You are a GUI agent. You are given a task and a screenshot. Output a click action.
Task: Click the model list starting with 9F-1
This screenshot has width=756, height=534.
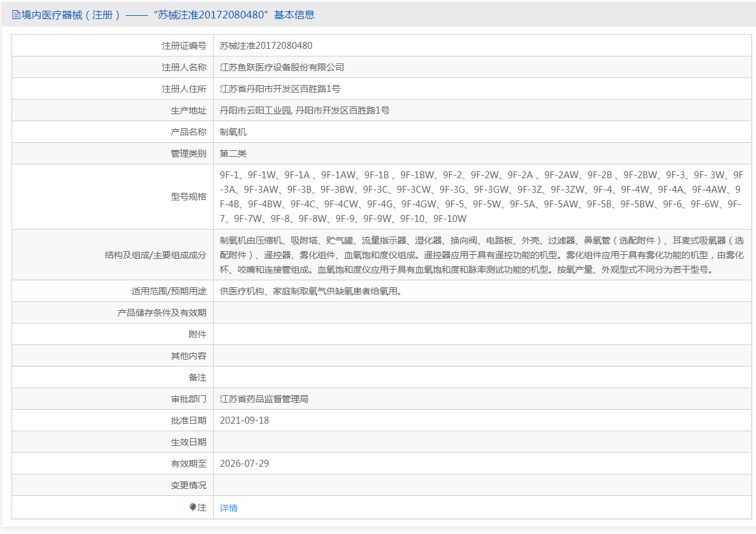pos(481,197)
